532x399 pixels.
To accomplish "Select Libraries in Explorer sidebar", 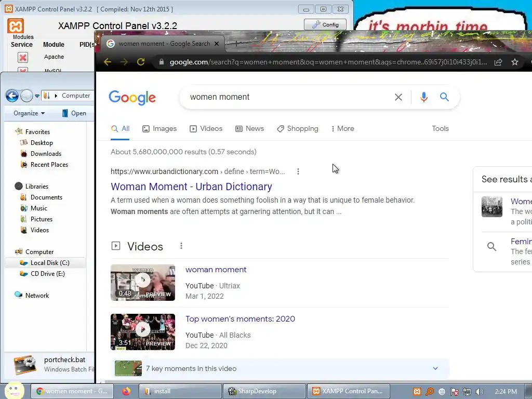I will (32, 187).
